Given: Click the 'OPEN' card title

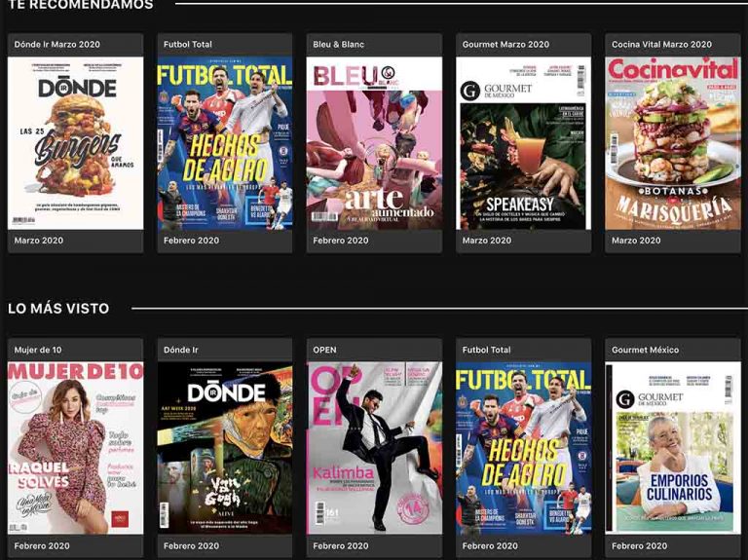Looking at the screenshot, I should [324, 350].
